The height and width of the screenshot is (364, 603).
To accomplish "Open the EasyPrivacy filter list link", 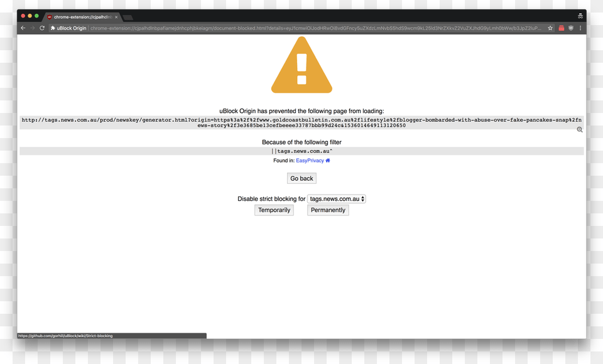I will pyautogui.click(x=310, y=161).
